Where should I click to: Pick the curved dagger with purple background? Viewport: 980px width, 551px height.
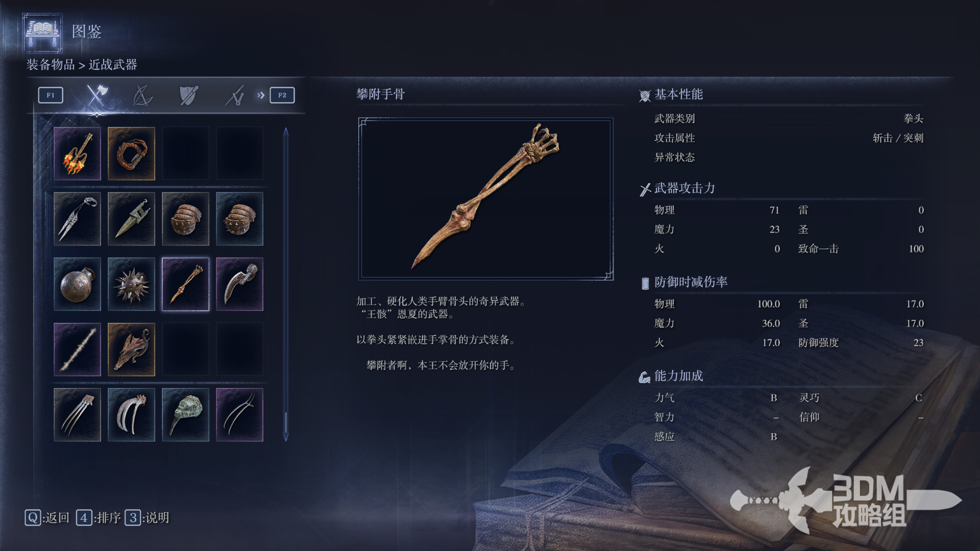pos(239,284)
